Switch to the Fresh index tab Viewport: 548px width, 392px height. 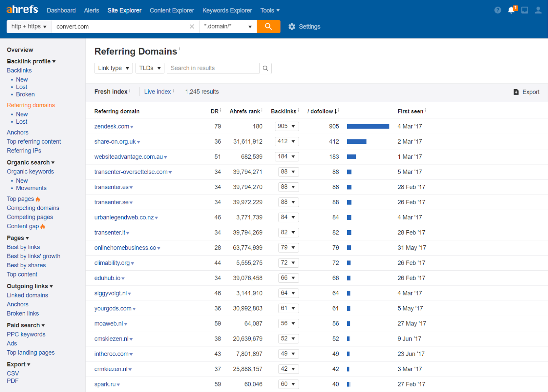pyautogui.click(x=111, y=92)
